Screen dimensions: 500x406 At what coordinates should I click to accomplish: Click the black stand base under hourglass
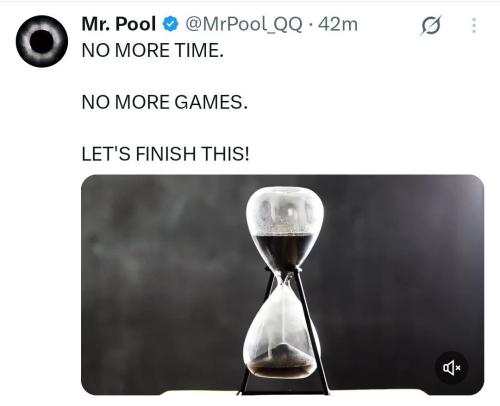[283, 392]
